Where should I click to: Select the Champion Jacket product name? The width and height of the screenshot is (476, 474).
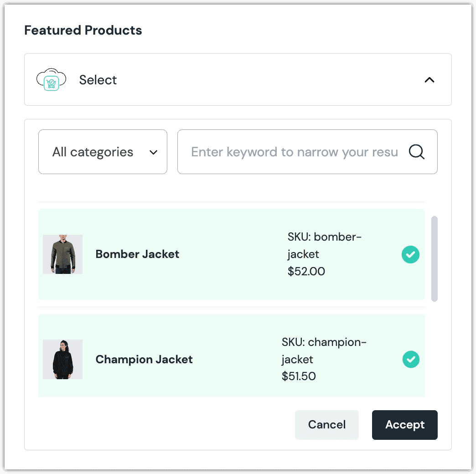click(x=144, y=359)
